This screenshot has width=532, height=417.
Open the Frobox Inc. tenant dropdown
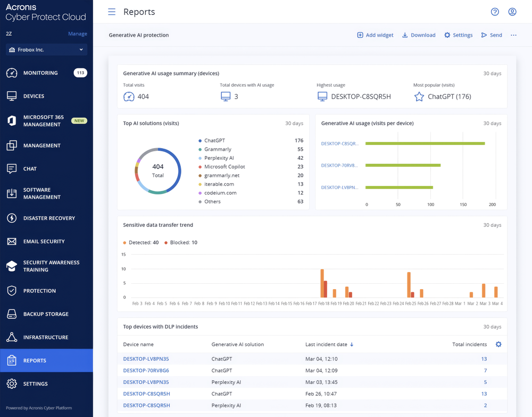46,48
